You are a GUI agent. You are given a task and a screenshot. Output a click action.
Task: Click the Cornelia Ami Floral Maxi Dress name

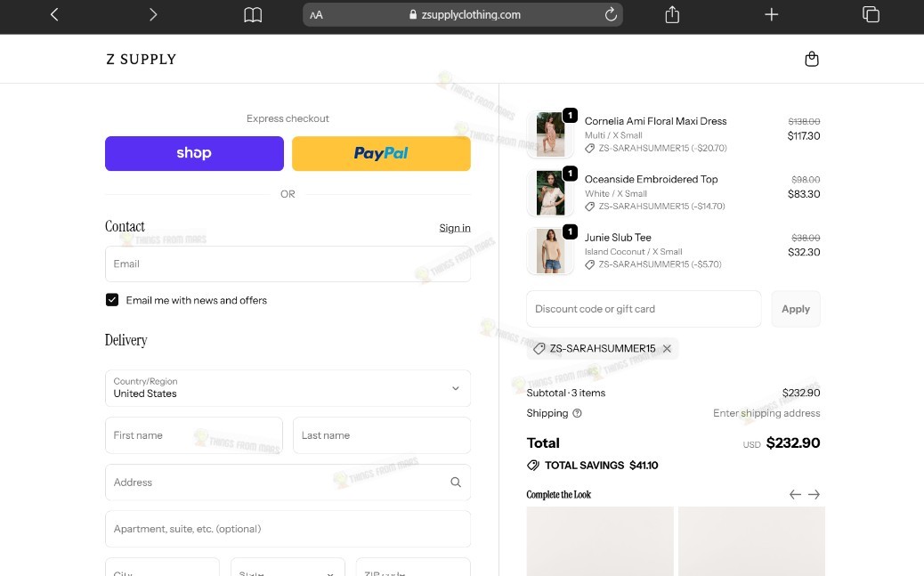pos(655,121)
